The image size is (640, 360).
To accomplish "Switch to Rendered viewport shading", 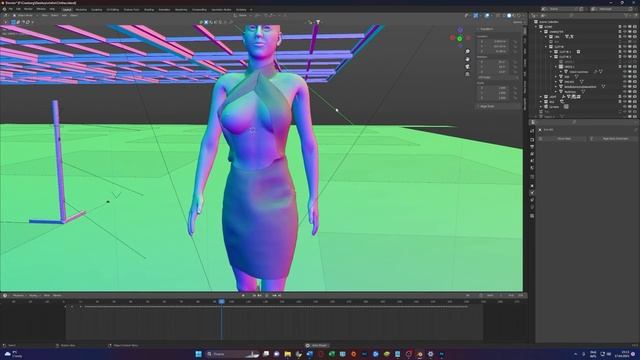I will click(x=519, y=16).
